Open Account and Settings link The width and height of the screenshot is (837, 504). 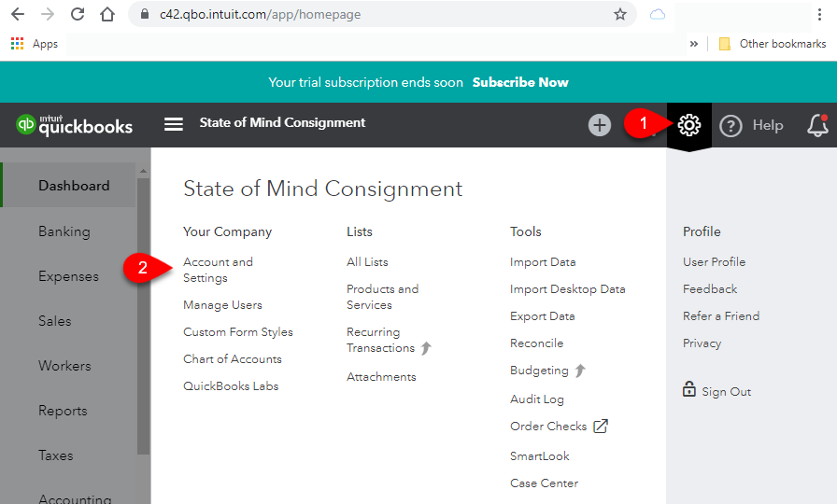(218, 270)
